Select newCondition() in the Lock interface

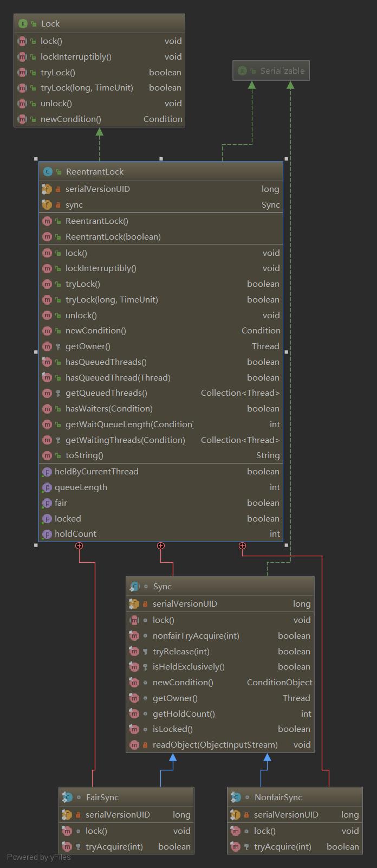pyautogui.click(x=99, y=119)
